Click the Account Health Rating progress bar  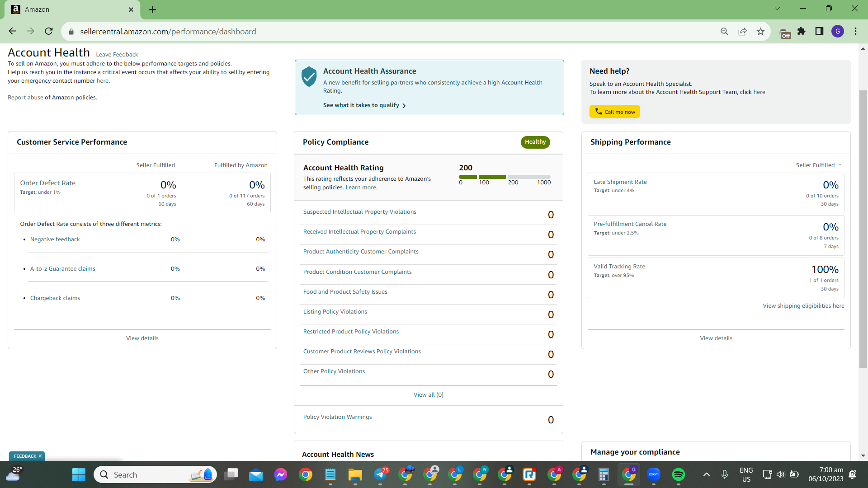click(505, 177)
